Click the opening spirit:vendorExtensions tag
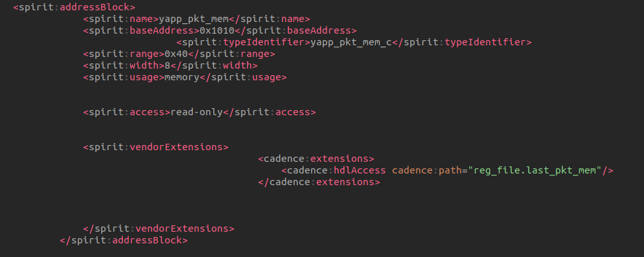The height and width of the screenshot is (257, 644). [155, 147]
